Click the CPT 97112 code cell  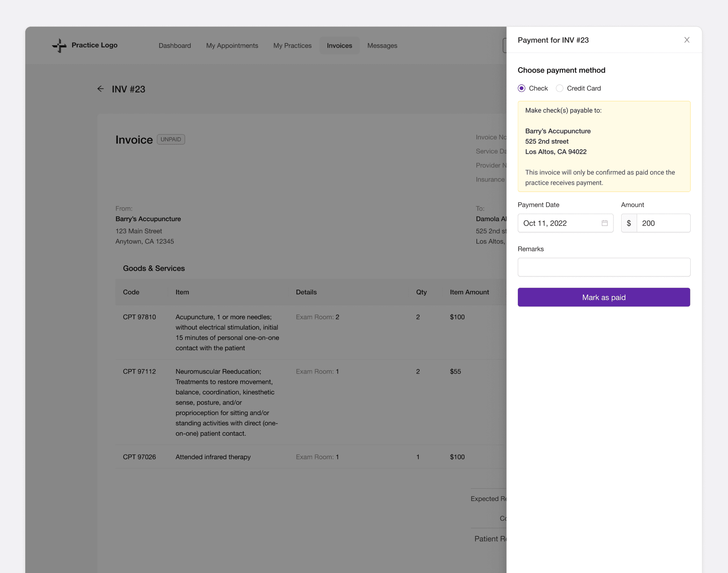(x=139, y=371)
